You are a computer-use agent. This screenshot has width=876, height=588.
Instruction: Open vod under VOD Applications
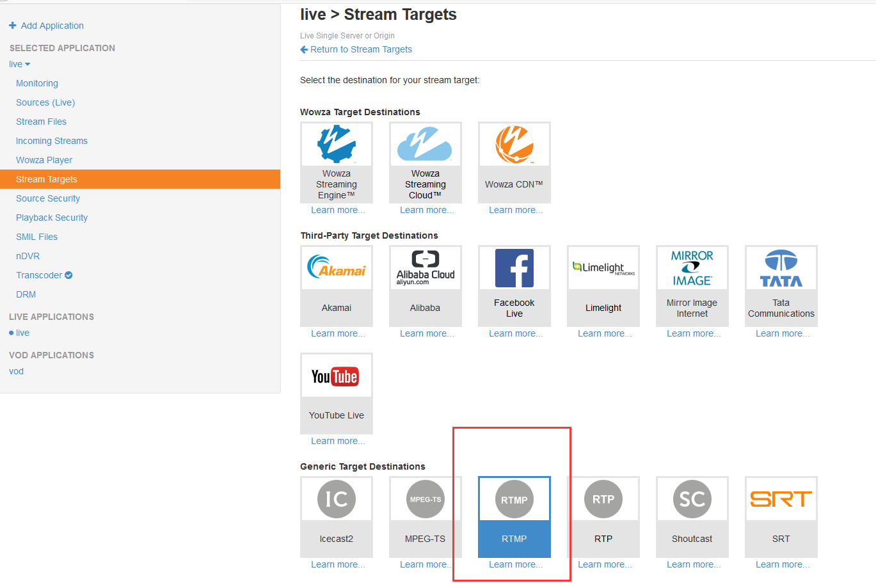(16, 371)
